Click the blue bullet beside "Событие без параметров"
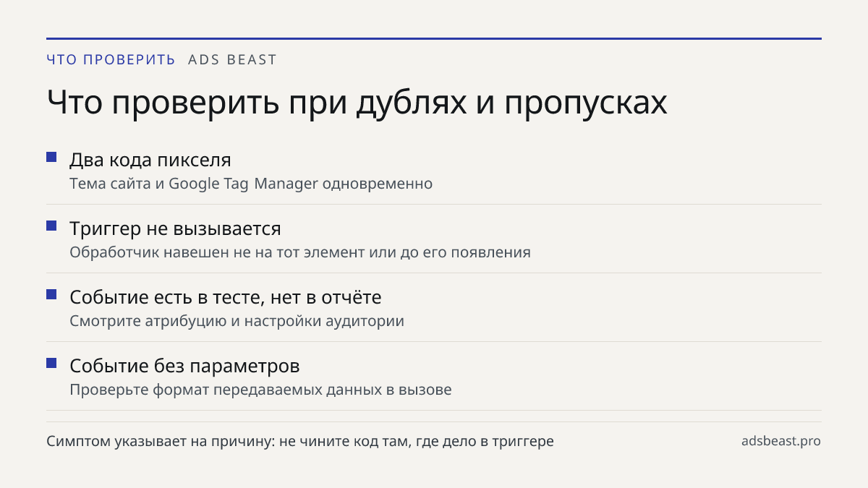Screen dimensions: 868x488 51,364
